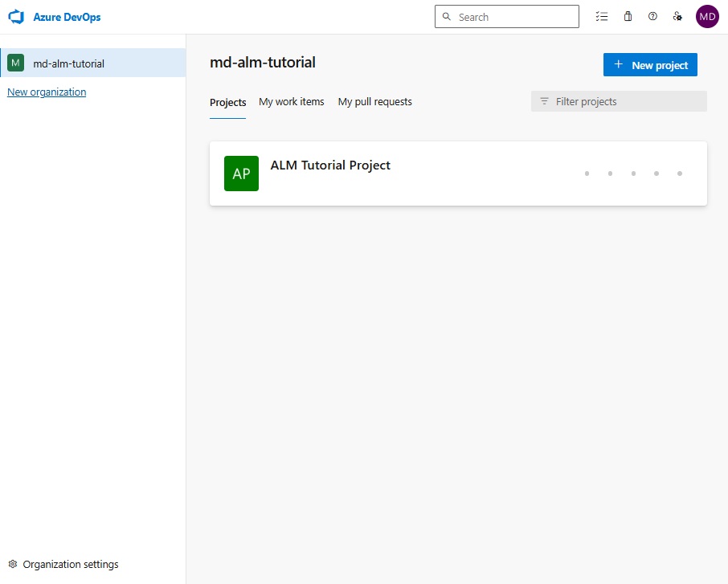Open the Marketplace shopping bag icon

pos(628,17)
